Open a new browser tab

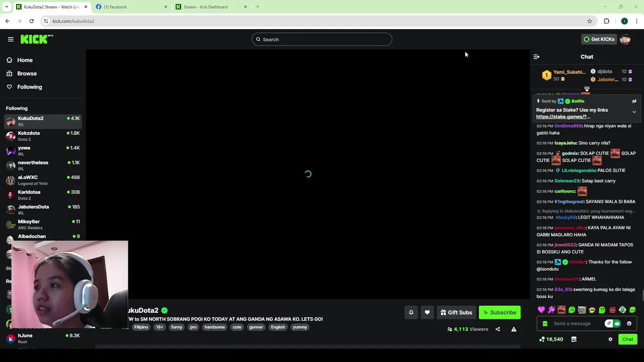258,7
